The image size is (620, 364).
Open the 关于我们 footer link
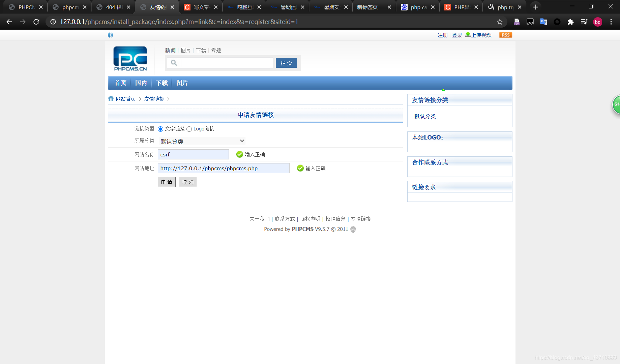[260, 219]
